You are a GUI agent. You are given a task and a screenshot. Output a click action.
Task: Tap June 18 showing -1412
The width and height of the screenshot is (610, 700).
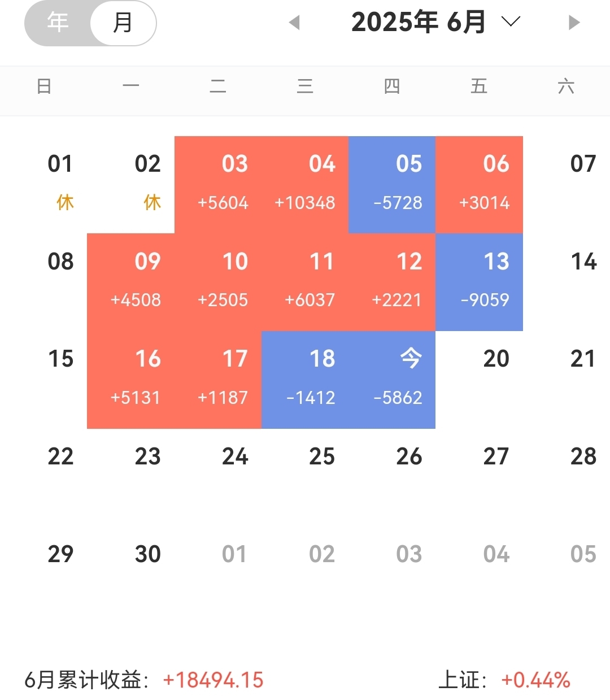coord(305,380)
